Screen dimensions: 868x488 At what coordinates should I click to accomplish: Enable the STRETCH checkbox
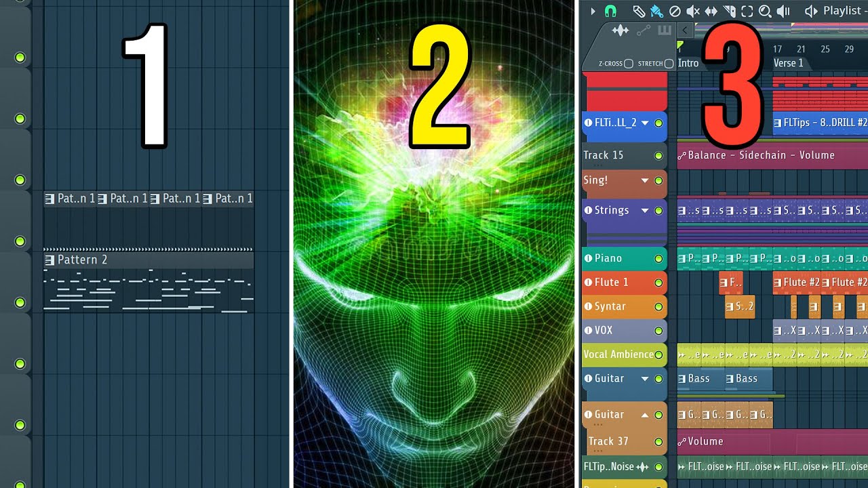(669, 64)
